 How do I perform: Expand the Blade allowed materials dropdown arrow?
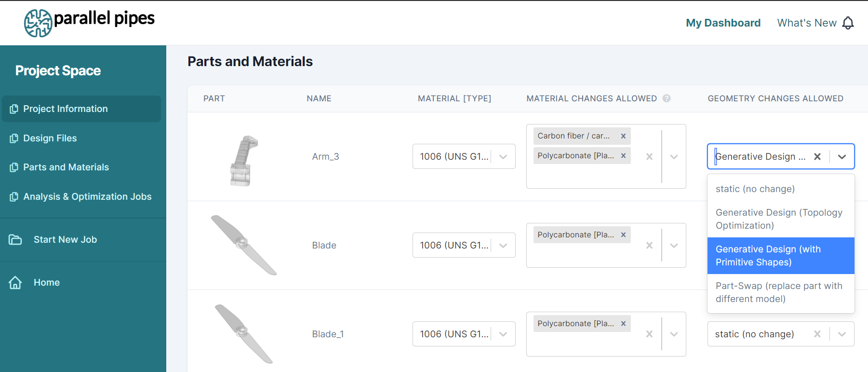pos(674,245)
